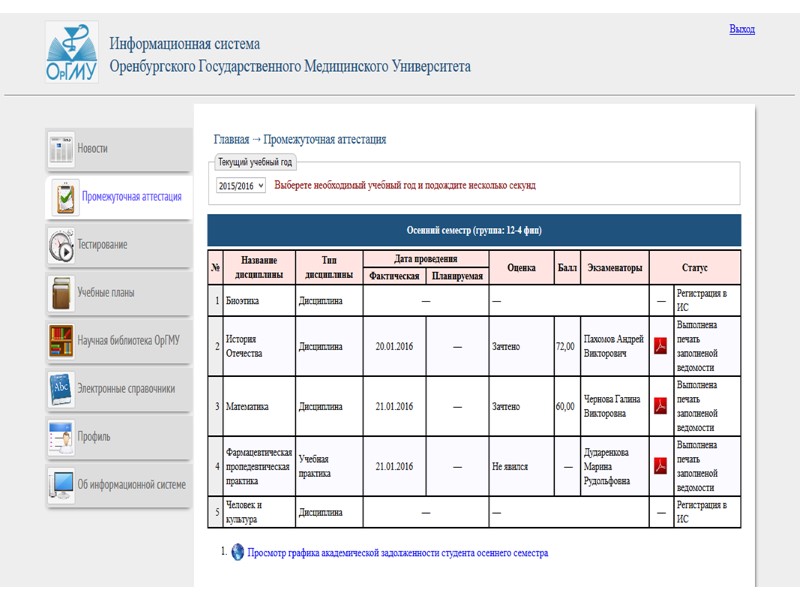Click the Учебные планы book stack icon
800x600 pixels.
point(61,293)
